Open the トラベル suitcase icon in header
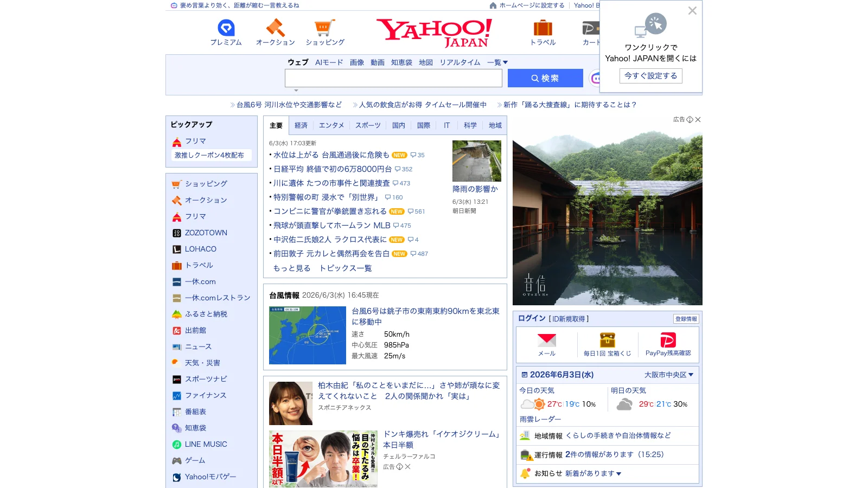Viewport: 868px width, 488px height. (x=542, y=33)
